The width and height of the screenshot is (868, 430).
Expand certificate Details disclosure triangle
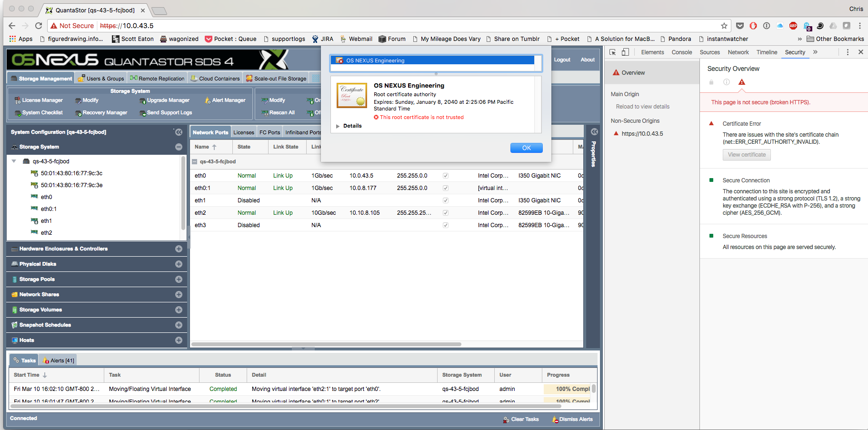tap(338, 126)
